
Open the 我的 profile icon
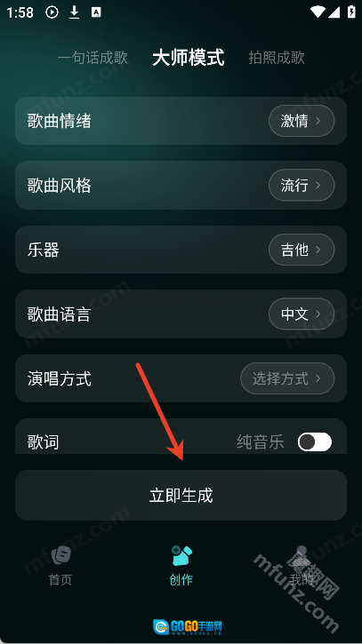tap(302, 556)
